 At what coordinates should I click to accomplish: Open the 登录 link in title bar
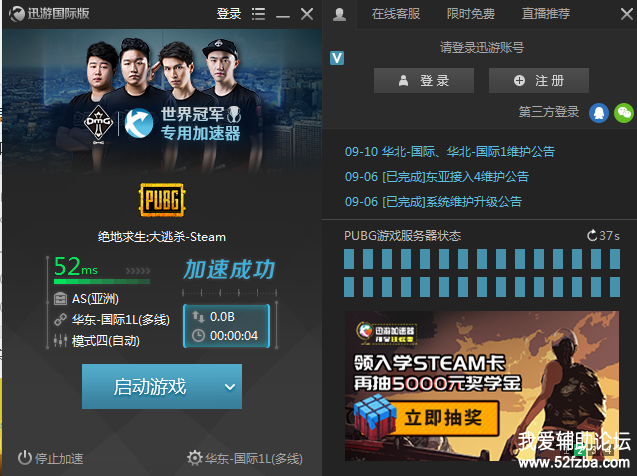[229, 14]
